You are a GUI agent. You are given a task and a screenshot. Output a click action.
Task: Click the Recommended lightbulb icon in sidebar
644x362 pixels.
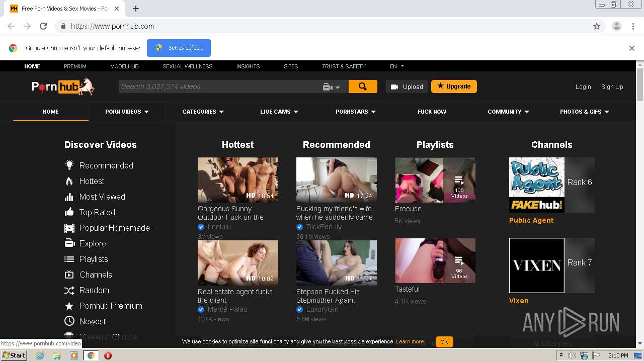coord(69,165)
